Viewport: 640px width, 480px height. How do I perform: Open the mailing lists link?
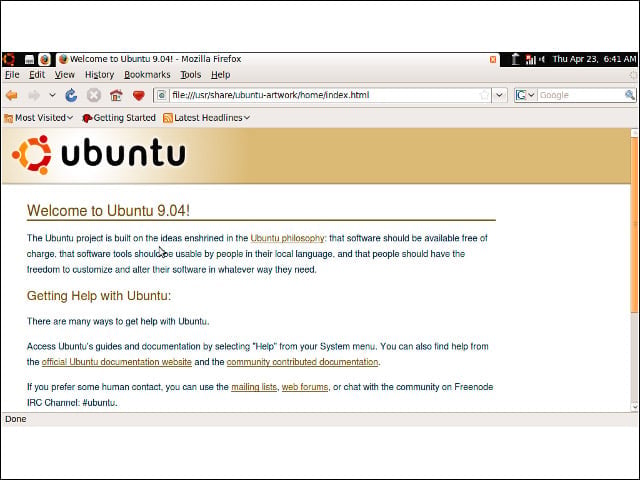[254, 387]
